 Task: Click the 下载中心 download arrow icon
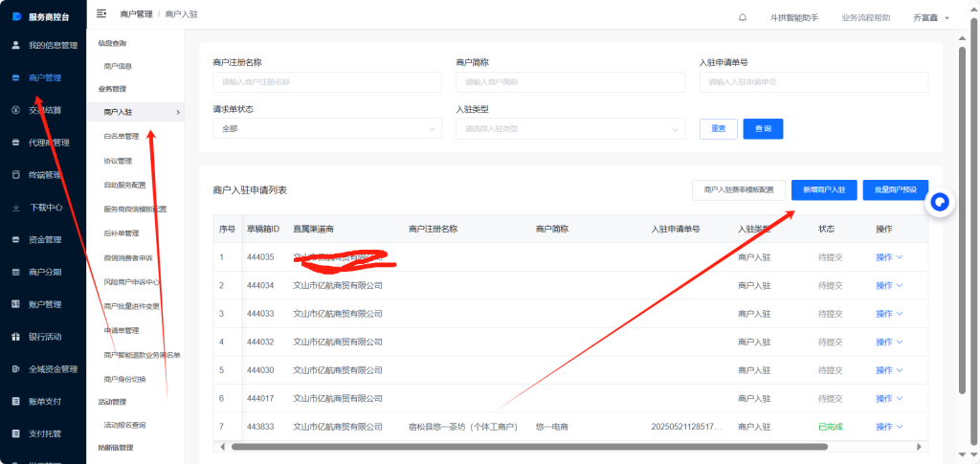point(16,208)
